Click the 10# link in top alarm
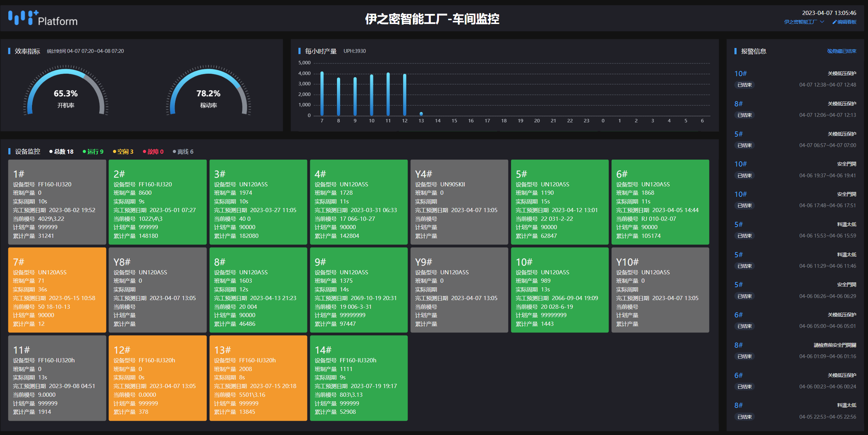 (740, 74)
